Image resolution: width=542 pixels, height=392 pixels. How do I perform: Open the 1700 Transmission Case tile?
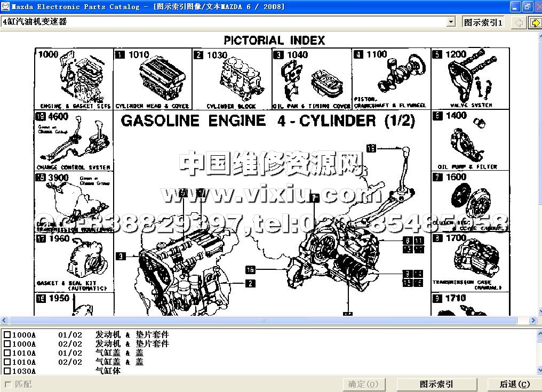click(470, 262)
